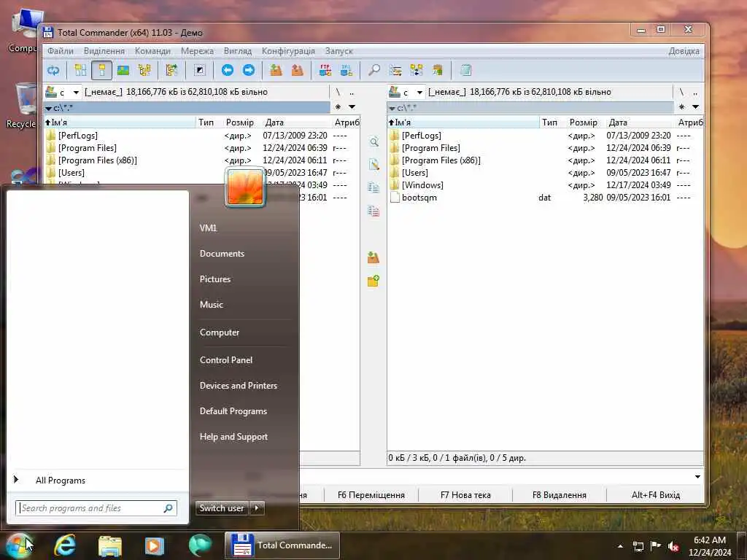Image resolution: width=747 pixels, height=560 pixels.
Task: Go back with the blue left arrow
Action: pyautogui.click(x=228, y=71)
